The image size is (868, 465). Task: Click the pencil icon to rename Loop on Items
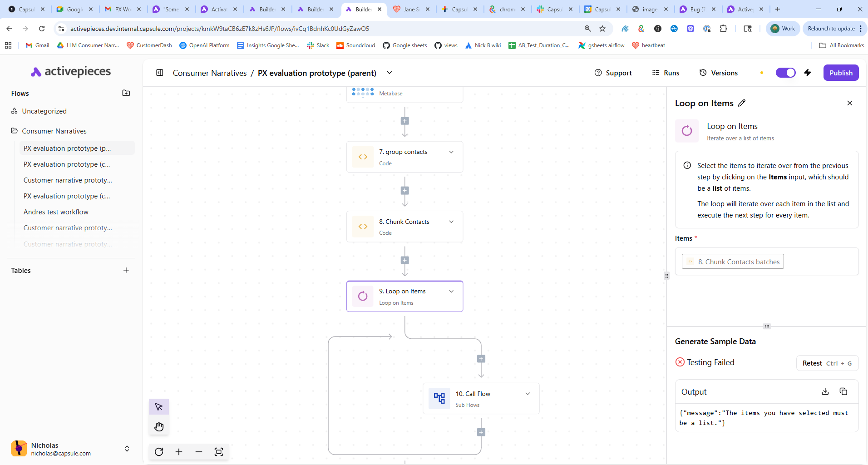[x=742, y=103]
